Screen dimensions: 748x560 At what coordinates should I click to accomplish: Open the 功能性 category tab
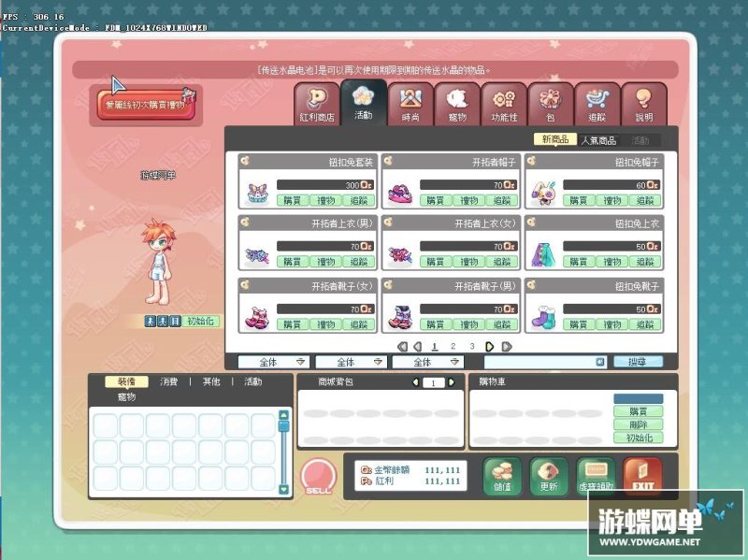pos(504,104)
